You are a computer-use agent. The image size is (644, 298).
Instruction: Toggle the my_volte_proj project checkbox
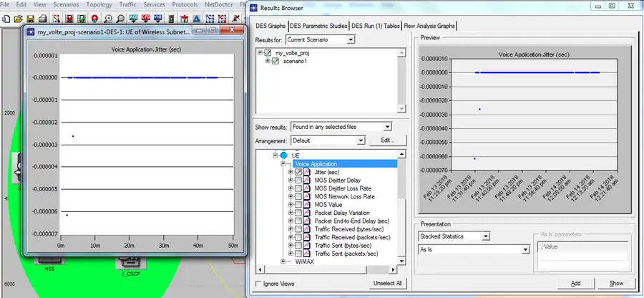[268, 53]
